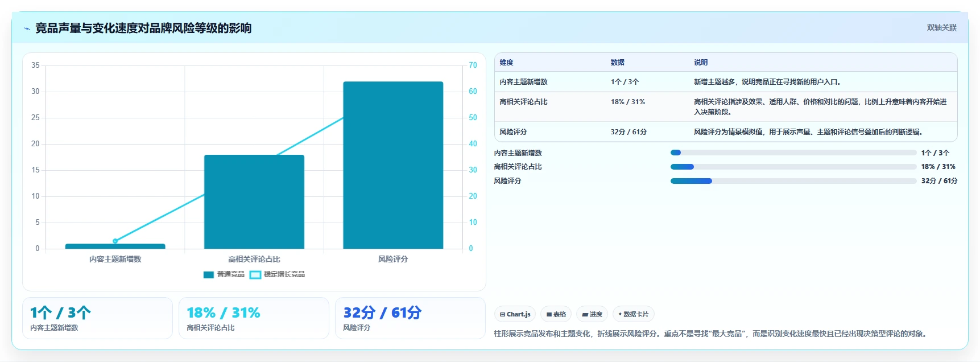The height and width of the screenshot is (362, 980).
Task: Click the x-axis label 风险评分
Action: (x=393, y=259)
